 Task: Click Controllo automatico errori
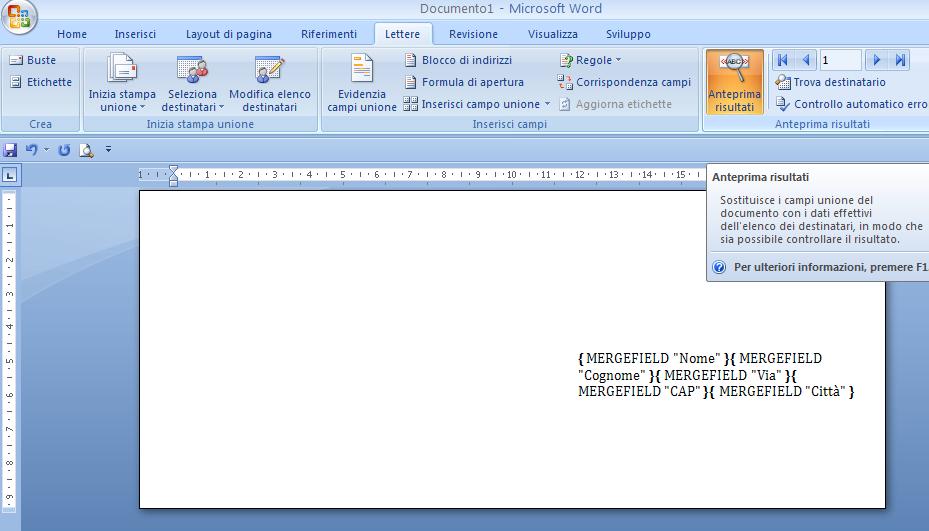click(x=851, y=104)
